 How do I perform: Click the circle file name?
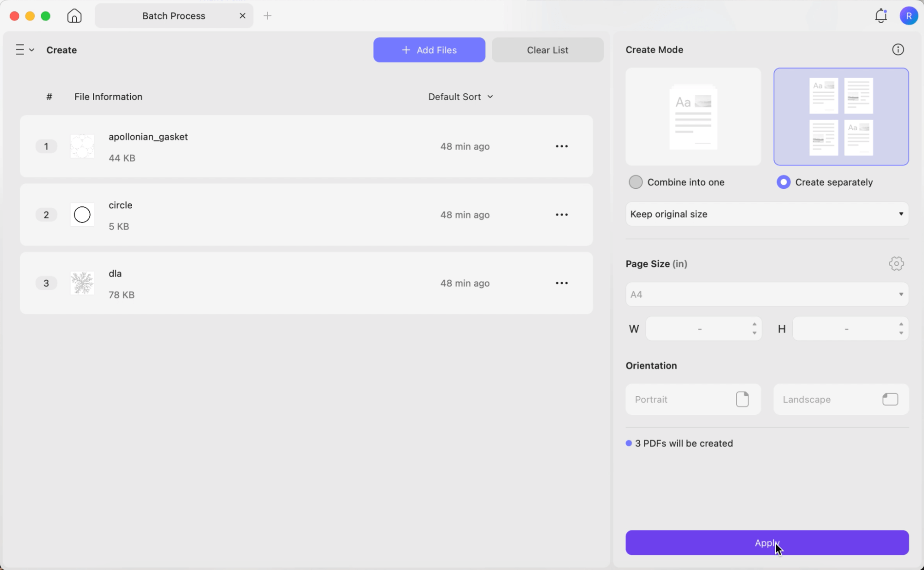coord(120,205)
